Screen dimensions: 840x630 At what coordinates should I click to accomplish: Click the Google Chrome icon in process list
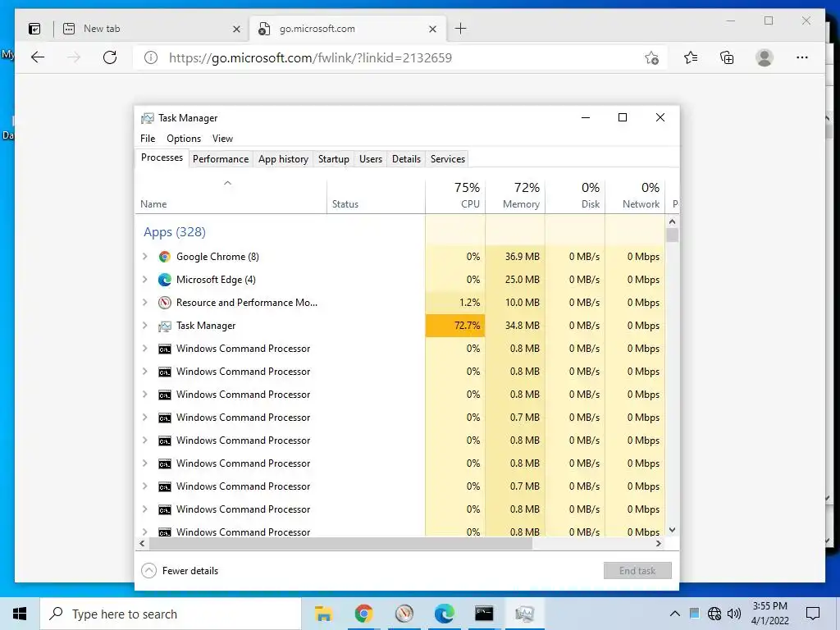pyautogui.click(x=164, y=257)
